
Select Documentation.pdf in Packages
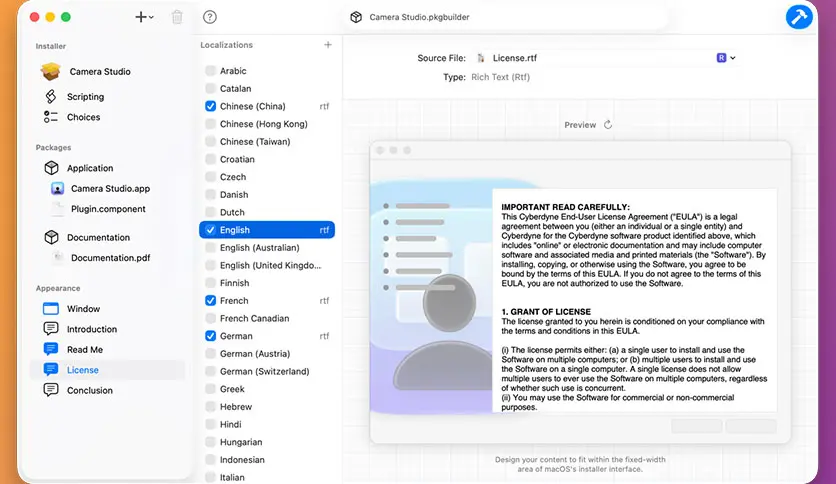[110, 257]
